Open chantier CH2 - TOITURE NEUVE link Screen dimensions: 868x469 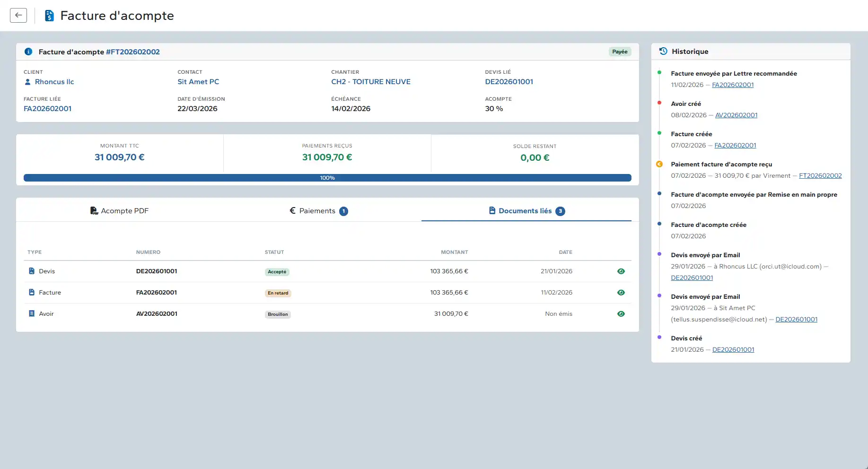[371, 82]
